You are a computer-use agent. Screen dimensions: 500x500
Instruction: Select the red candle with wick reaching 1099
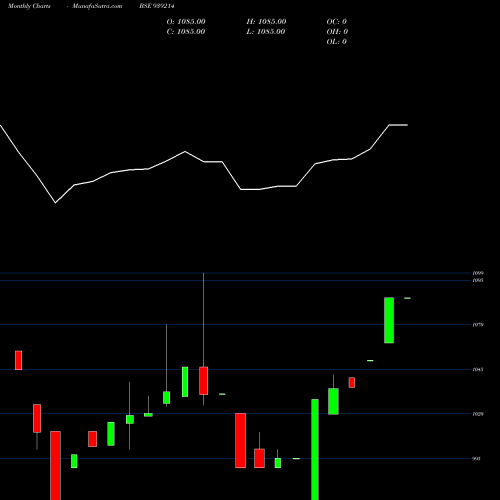pyautogui.click(x=204, y=381)
